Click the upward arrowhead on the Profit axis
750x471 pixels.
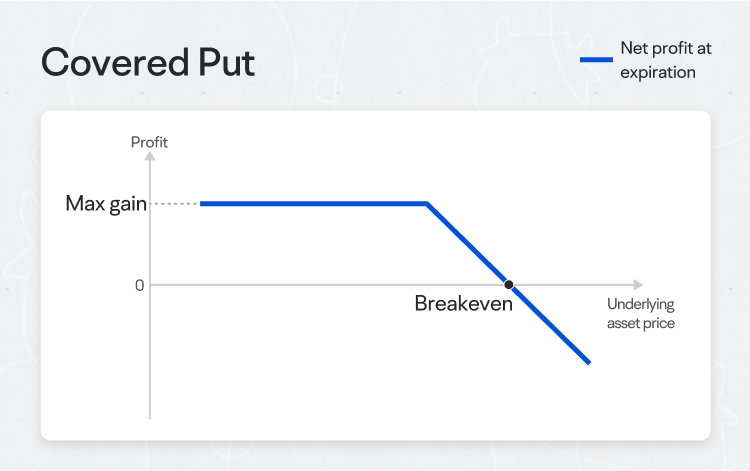(150, 156)
